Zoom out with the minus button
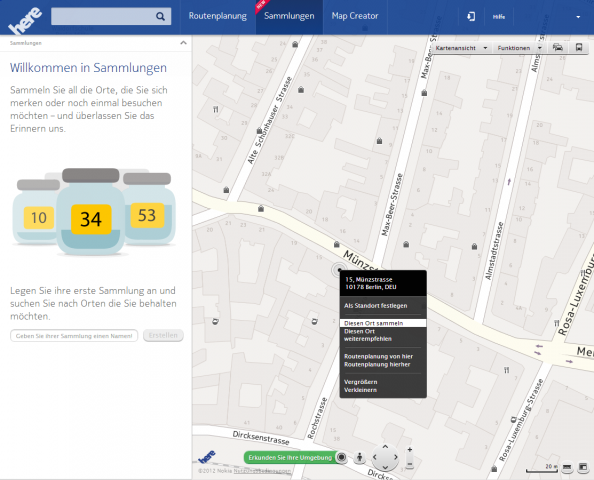This screenshot has width=594, height=480. pos(410,464)
